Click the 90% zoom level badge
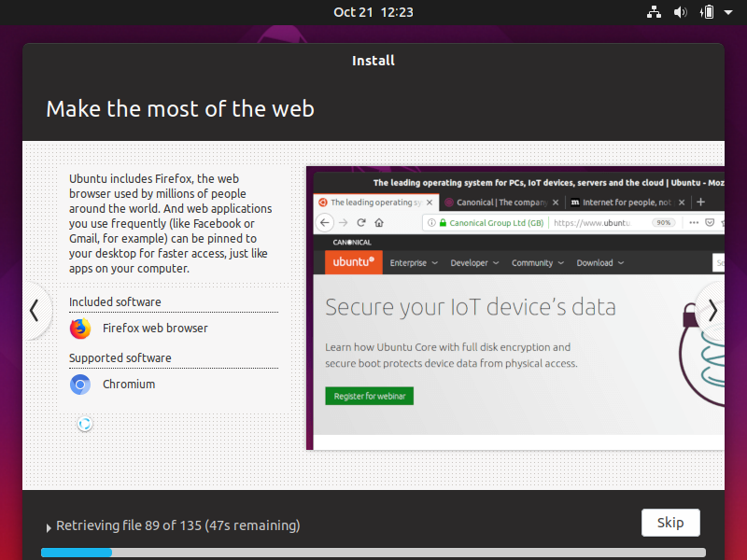 tap(664, 222)
